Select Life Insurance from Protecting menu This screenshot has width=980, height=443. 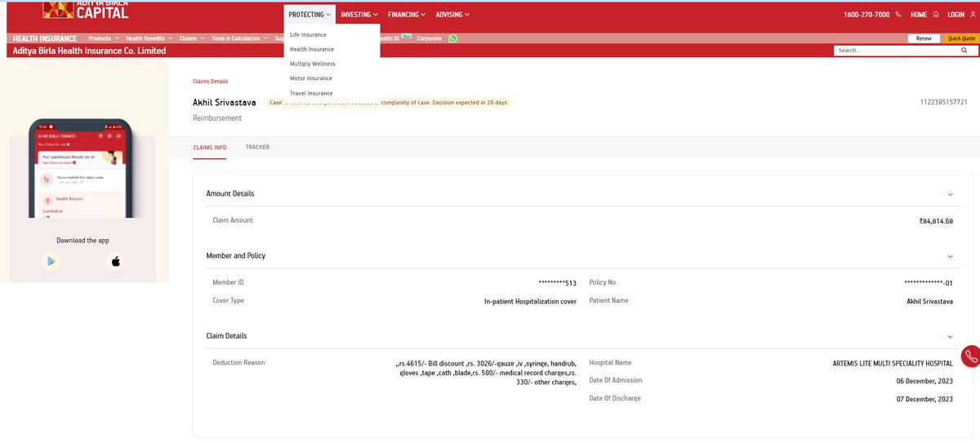click(x=308, y=35)
